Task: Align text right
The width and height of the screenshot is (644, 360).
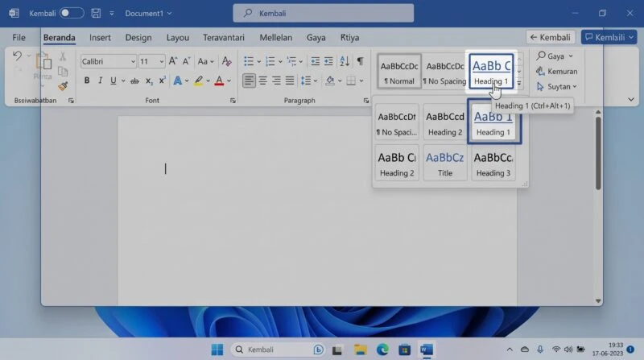Action: (x=276, y=81)
